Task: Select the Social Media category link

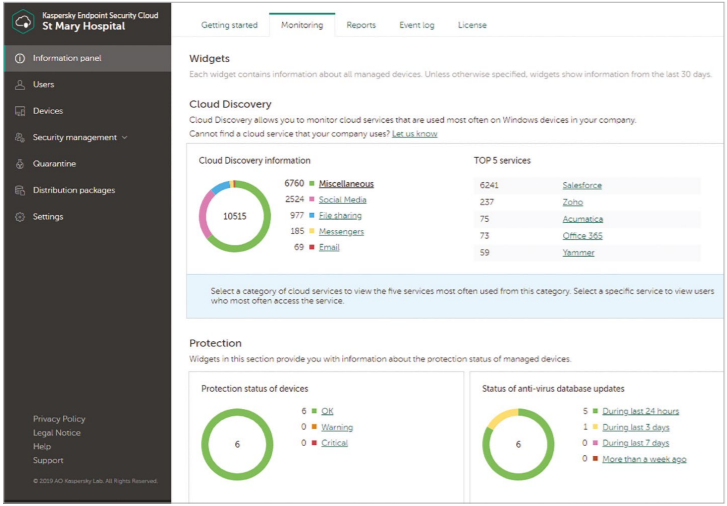Action: pos(342,199)
